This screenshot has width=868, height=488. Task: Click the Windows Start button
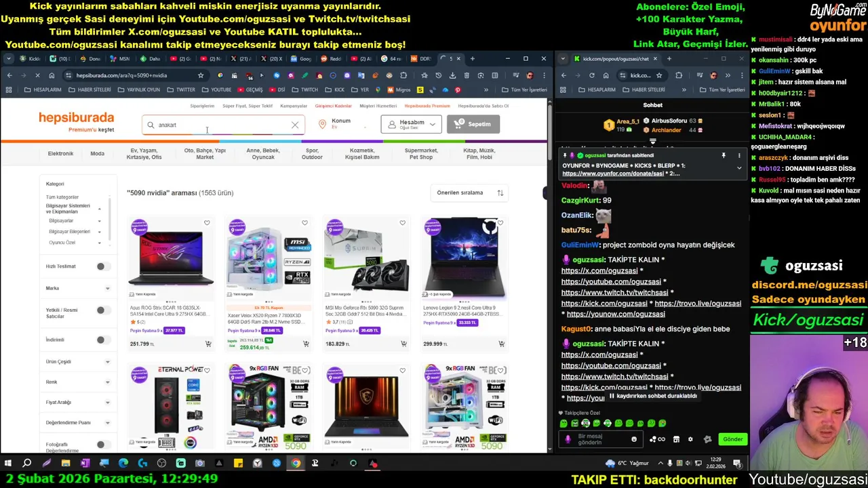pyautogui.click(x=7, y=464)
